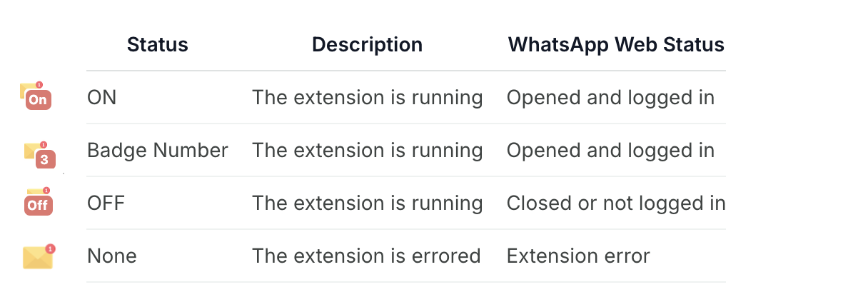Click "Extension error" WhatsApp status text
The image size is (868, 307).
click(578, 256)
